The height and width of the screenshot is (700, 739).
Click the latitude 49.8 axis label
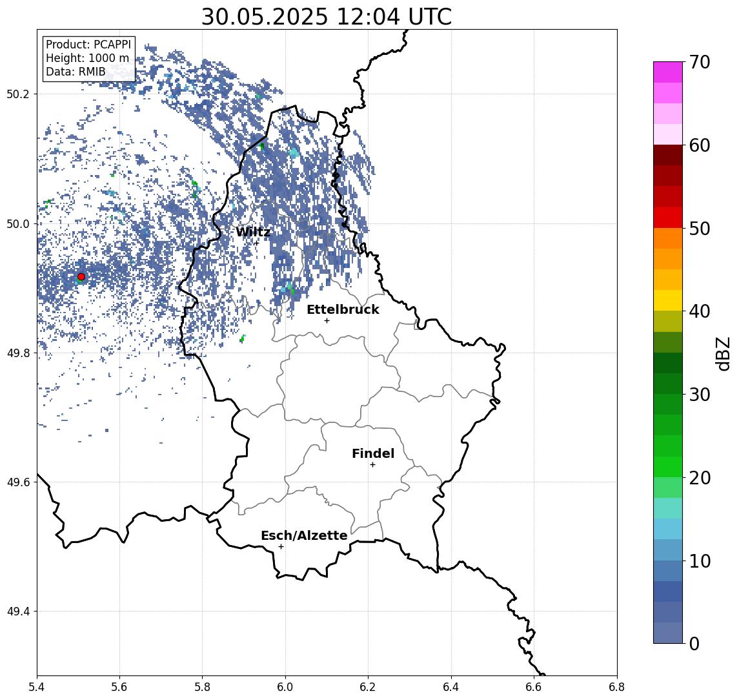(x=18, y=353)
